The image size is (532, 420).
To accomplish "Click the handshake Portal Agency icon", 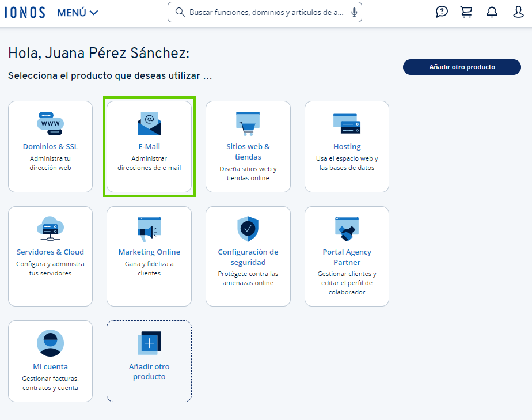I will (x=347, y=229).
